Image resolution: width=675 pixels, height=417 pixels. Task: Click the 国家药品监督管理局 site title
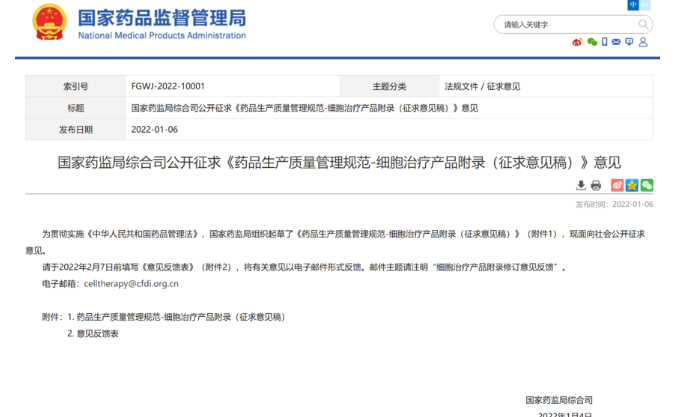[160, 19]
